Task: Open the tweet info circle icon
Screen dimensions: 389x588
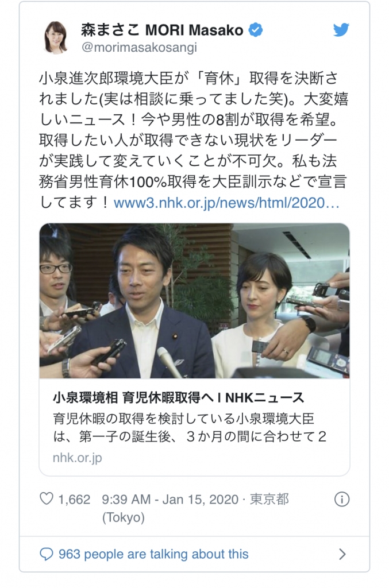Action: click(x=342, y=499)
